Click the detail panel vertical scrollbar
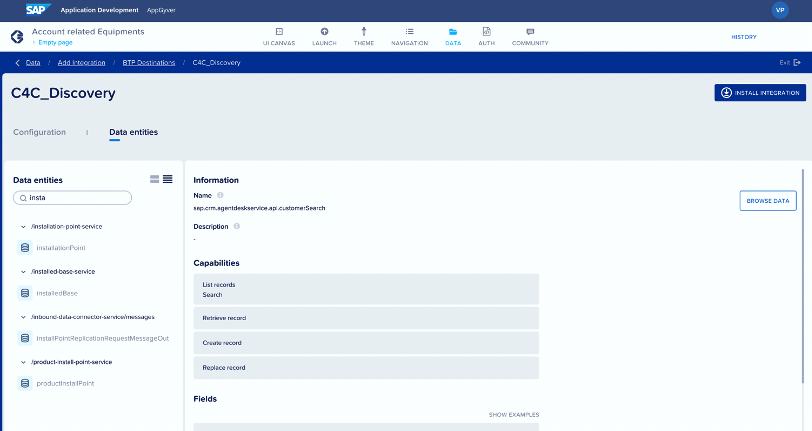Viewport: 812px width, 431px height. tap(803, 277)
